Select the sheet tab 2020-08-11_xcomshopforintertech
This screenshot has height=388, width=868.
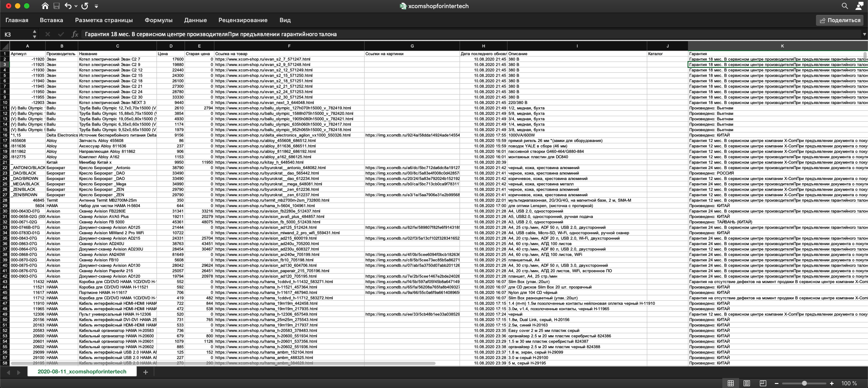82,372
